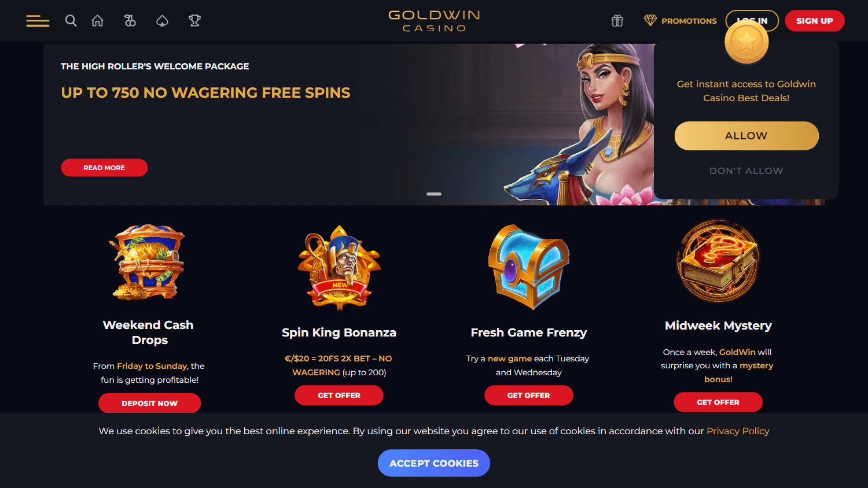Open the hamburger menu icon
Screen dimensions: 868x488
click(38, 21)
